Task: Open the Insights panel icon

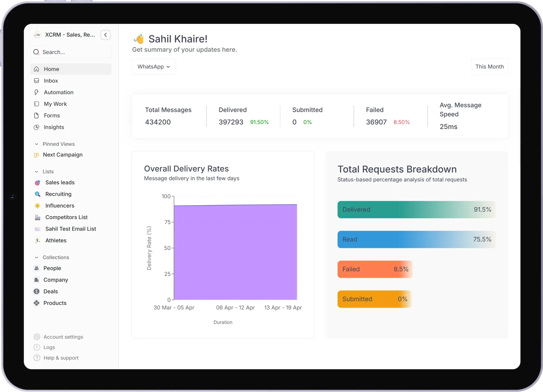Action: click(37, 127)
